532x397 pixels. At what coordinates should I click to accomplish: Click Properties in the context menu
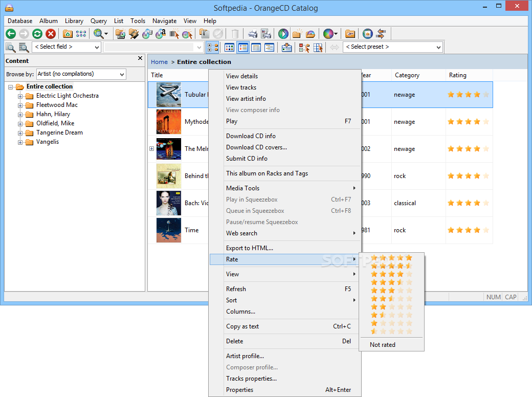pos(284,389)
